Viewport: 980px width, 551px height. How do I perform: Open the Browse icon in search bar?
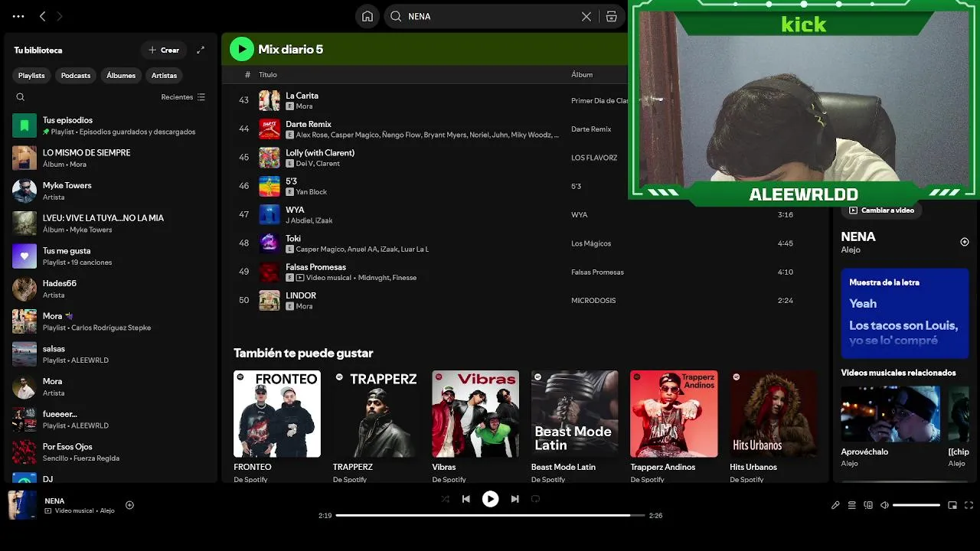pos(611,16)
